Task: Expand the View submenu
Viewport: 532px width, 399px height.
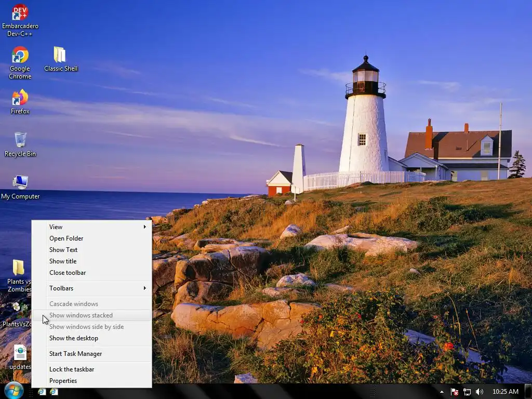Action: pyautogui.click(x=92, y=227)
